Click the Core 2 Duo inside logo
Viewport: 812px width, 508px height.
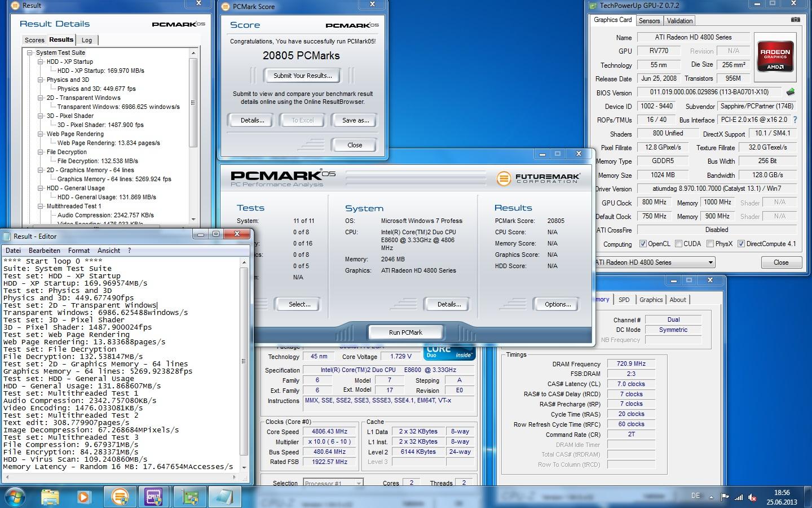pos(449,352)
